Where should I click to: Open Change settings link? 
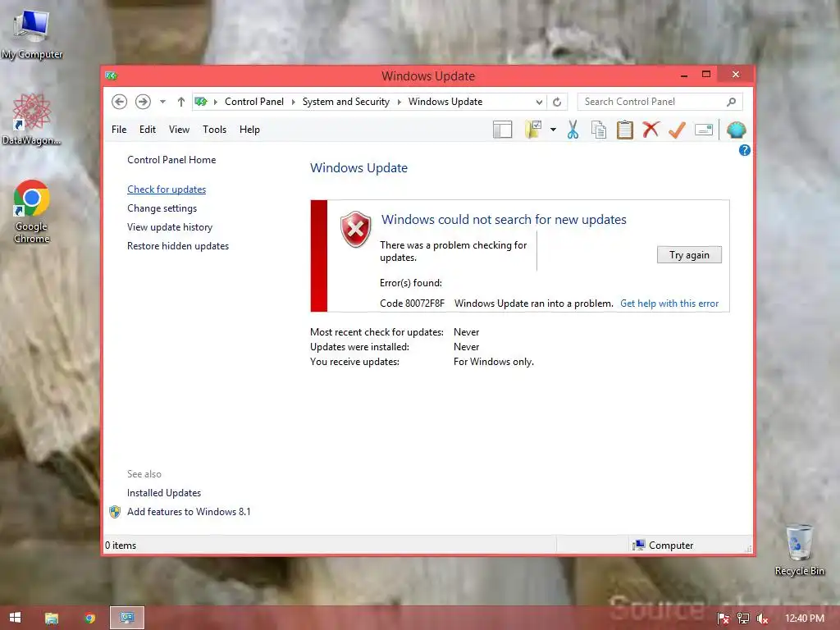coord(162,208)
